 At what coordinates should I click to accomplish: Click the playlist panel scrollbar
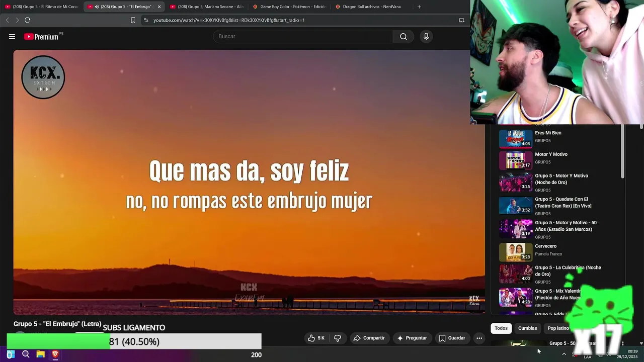(x=622, y=151)
